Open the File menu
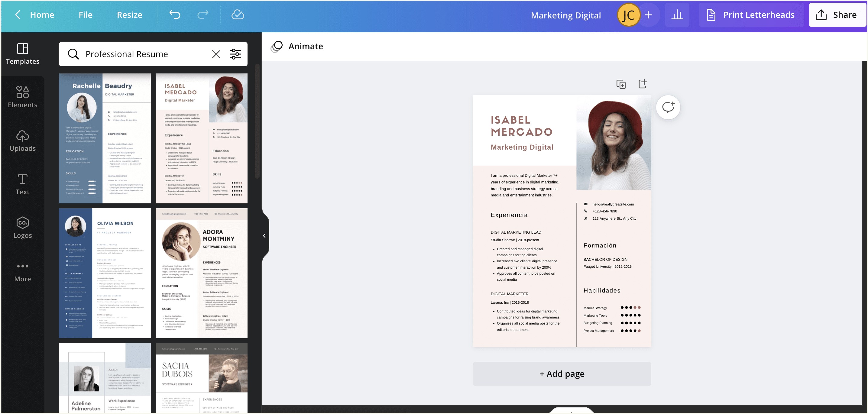This screenshot has width=868, height=414. 85,15
